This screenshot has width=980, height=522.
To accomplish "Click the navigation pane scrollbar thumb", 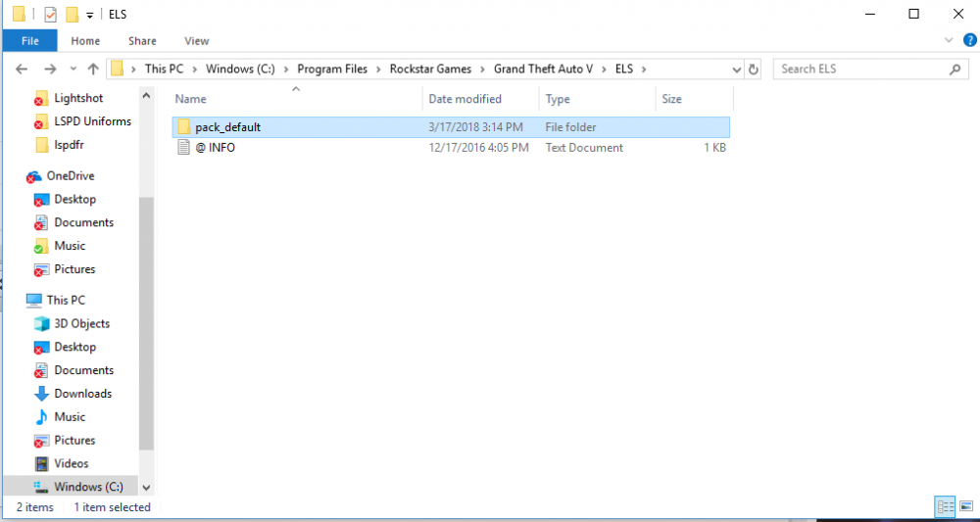I will pyautogui.click(x=146, y=323).
